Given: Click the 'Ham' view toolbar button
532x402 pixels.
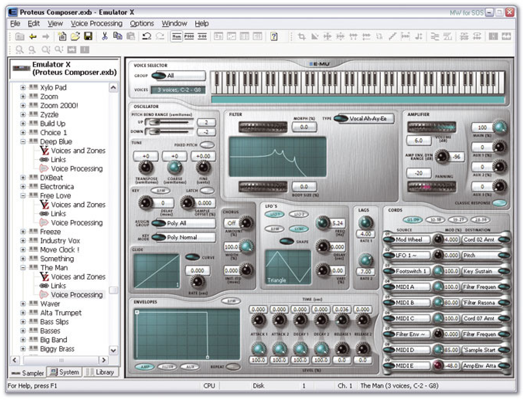Looking at the screenshot, I should point(177,36).
